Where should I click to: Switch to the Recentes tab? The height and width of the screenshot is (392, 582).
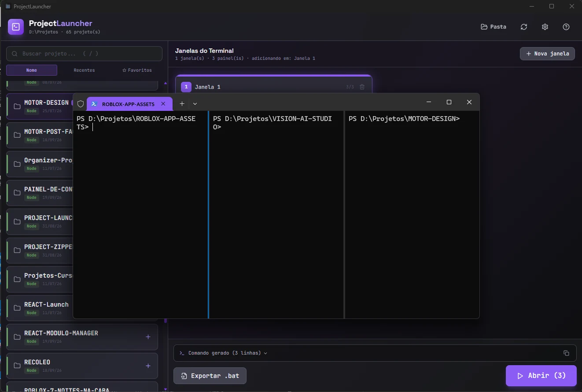[84, 70]
